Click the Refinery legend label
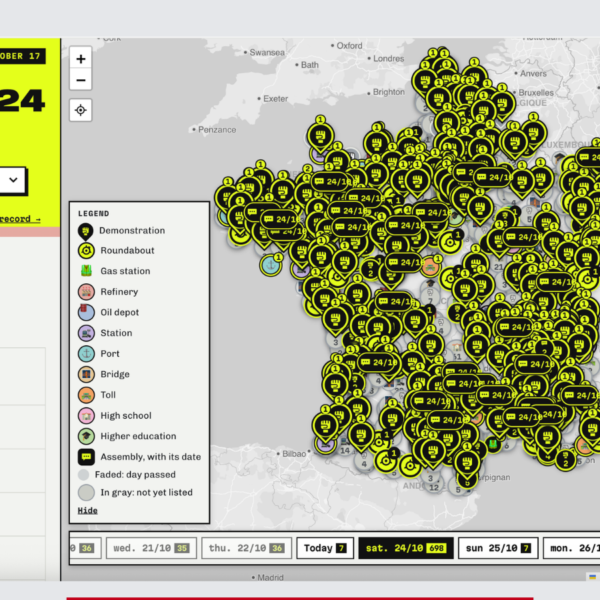Screen dimensions: 600x600 point(119,292)
